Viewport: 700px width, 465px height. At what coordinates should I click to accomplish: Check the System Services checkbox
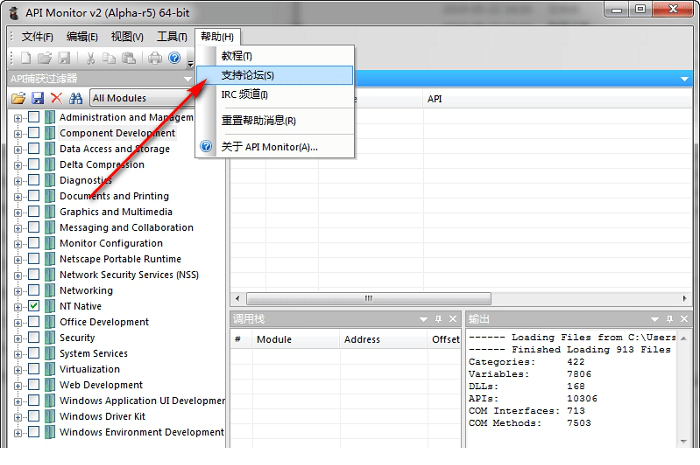coord(34,353)
